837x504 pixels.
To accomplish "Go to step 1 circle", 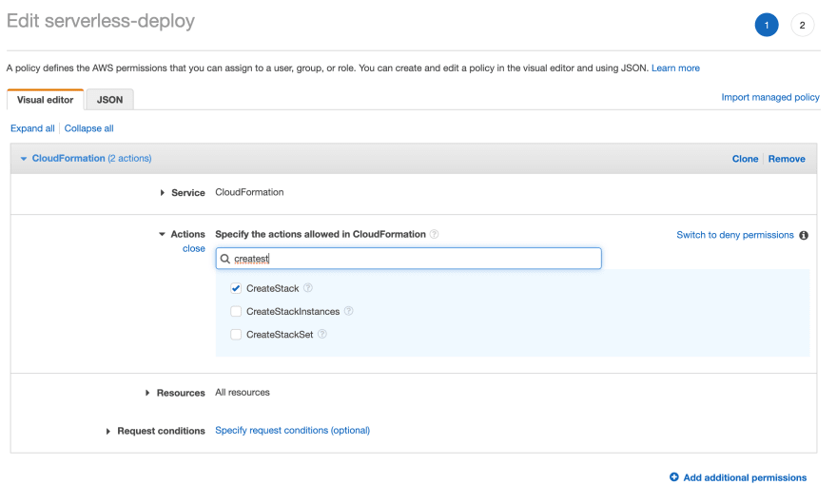I will (767, 25).
